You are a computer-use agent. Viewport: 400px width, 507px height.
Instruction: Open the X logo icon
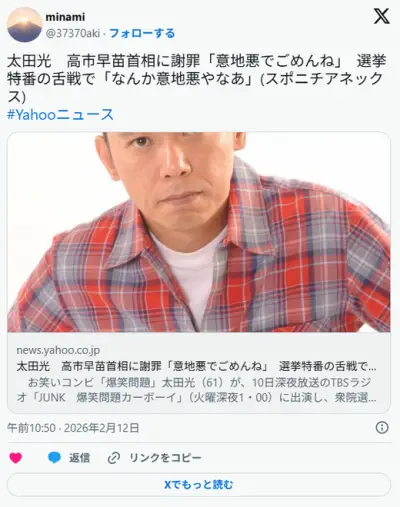pos(381,16)
